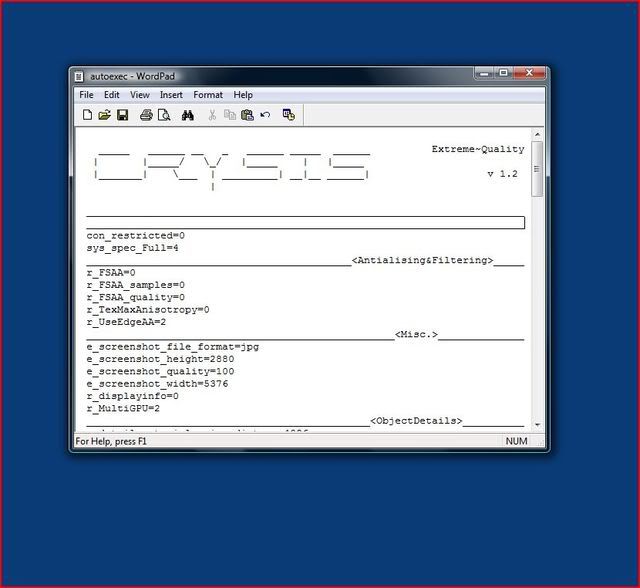Screen dimensions: 640x588
Task: Click the Paste clipboard icon
Action: click(247, 115)
